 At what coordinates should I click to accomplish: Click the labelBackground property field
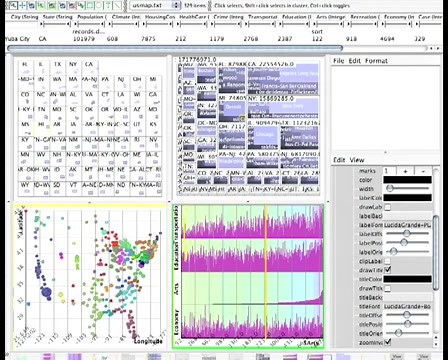pyautogui.click(x=407, y=216)
